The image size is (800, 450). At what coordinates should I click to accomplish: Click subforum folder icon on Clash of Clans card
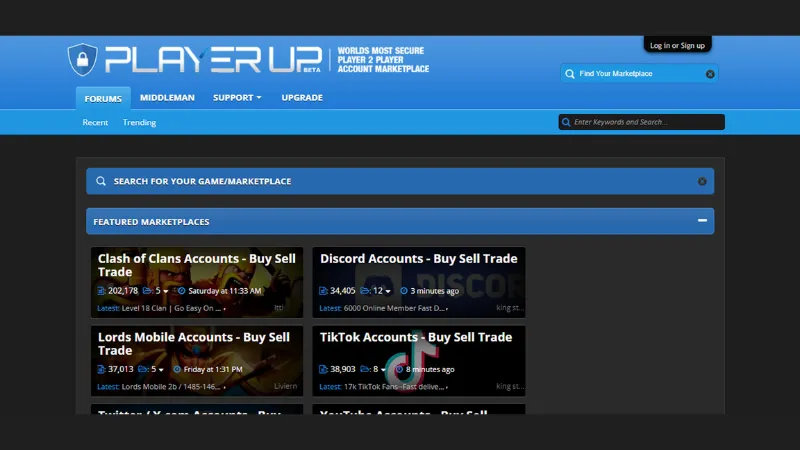pos(147,291)
